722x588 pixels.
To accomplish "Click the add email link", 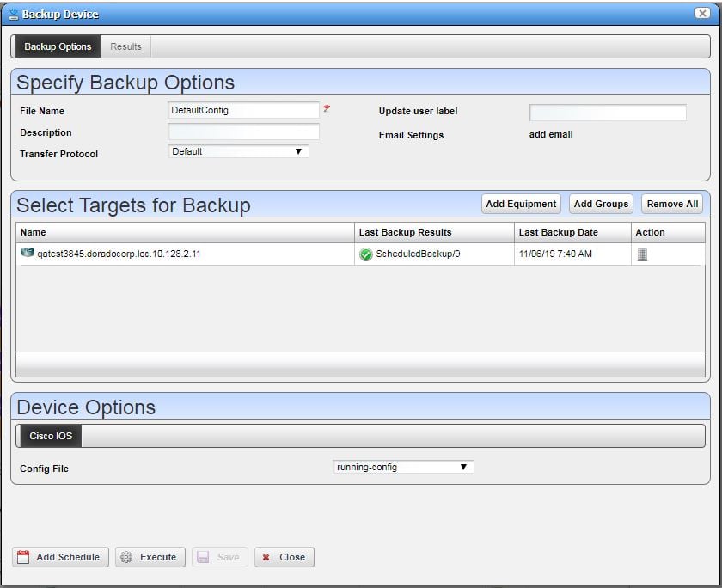I will (x=550, y=134).
